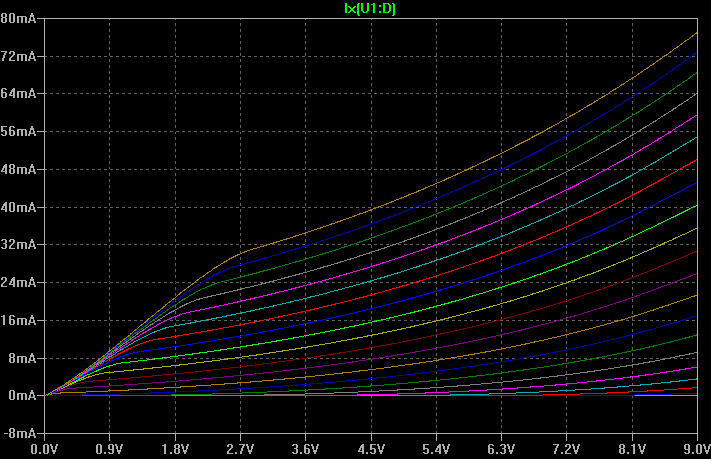Click the 24mA y-axis tick label
Screen dimensions: 711x459
(20, 283)
